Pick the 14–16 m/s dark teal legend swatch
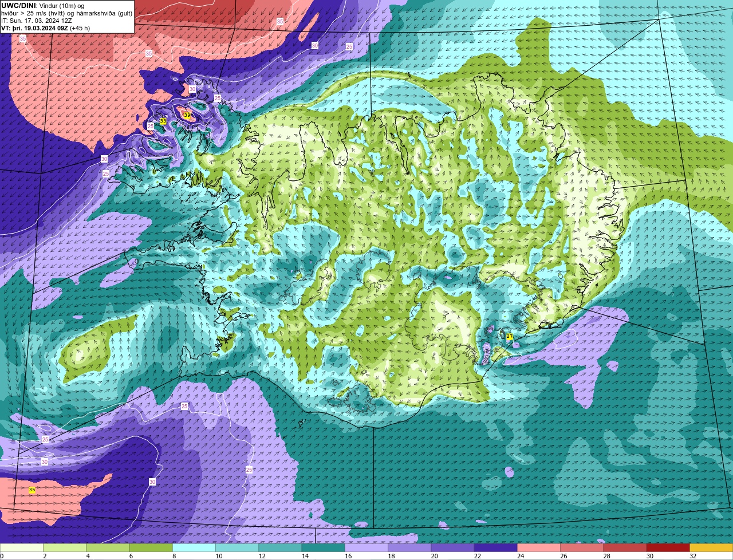The height and width of the screenshot is (560, 733). coord(324,548)
